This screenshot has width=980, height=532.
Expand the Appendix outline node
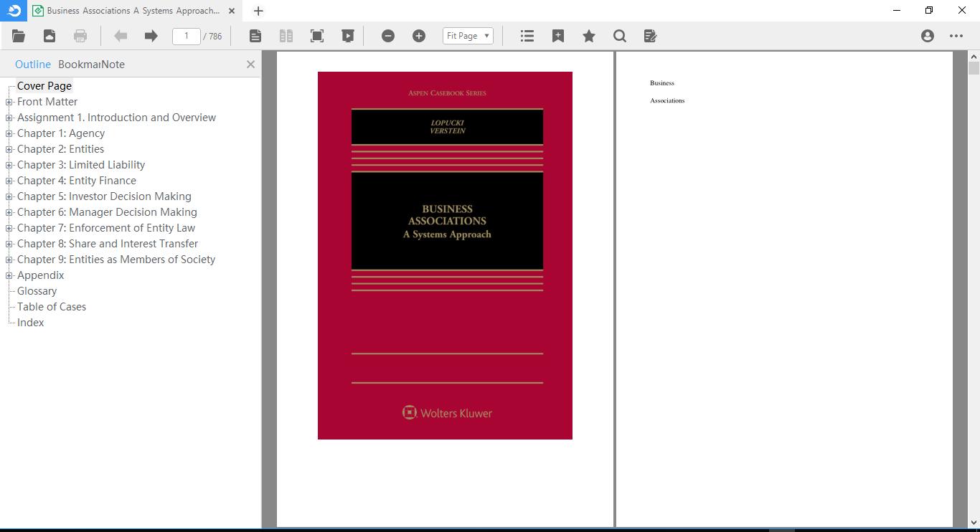pos(9,275)
